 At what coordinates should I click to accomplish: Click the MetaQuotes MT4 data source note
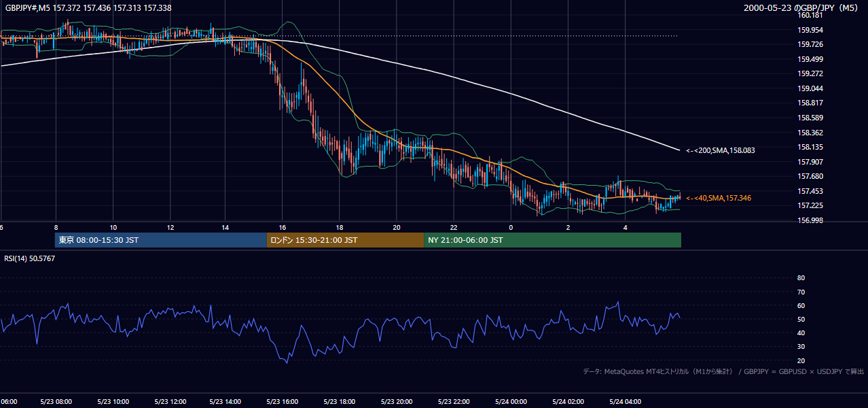723,371
